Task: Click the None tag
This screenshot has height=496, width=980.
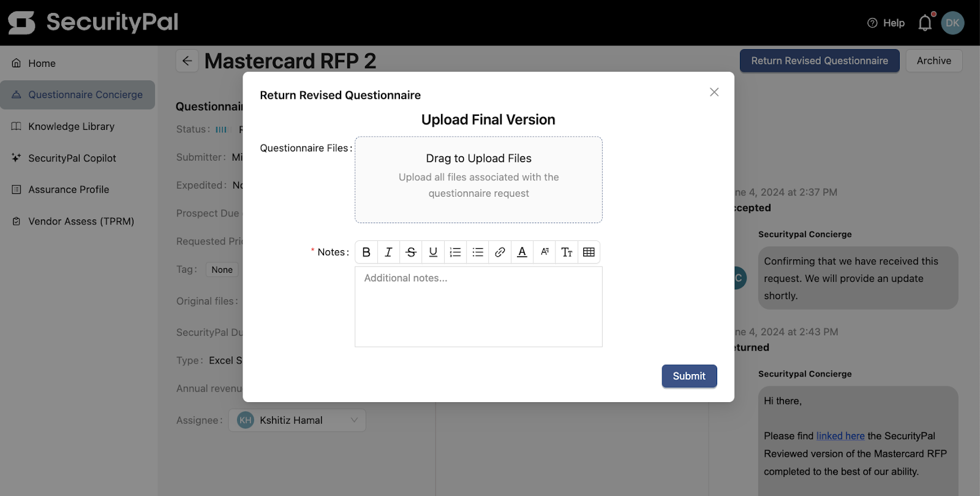Action: 222,270
